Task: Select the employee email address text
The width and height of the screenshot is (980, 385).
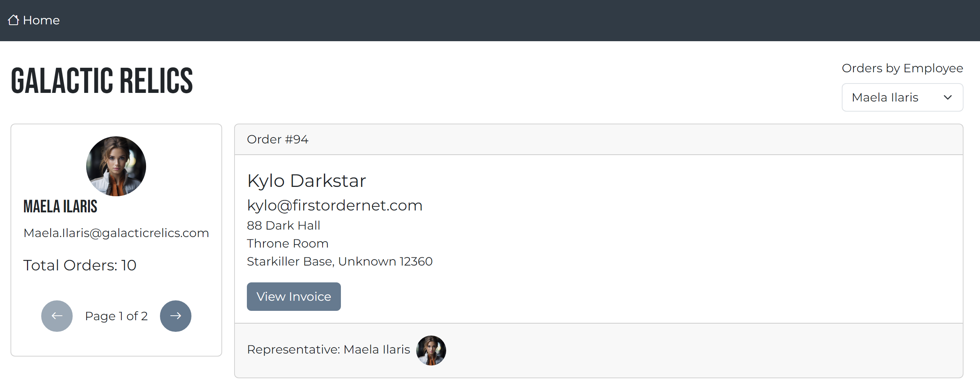Action: (x=116, y=233)
